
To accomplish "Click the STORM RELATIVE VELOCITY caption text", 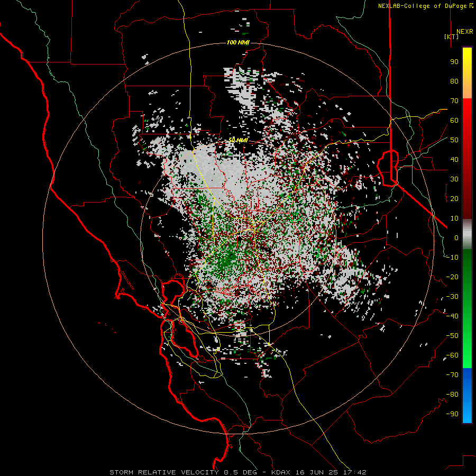I will [164, 472].
